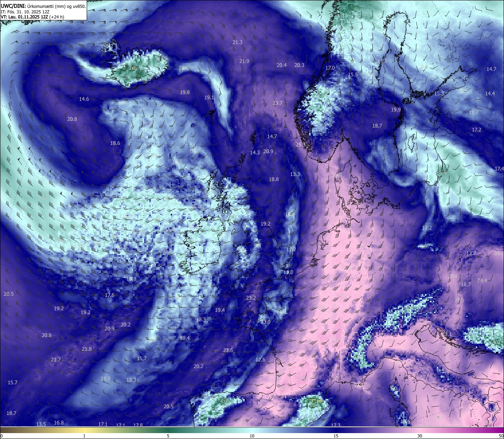504x439 pixels.
Task: Click the 30 tick on the colour scale
Action: coord(420,436)
